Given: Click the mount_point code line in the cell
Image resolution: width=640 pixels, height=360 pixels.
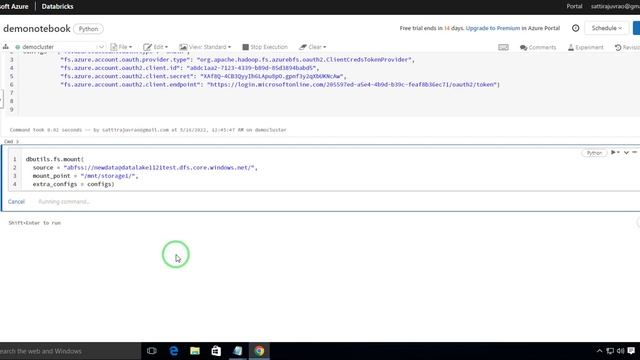Looking at the screenshot, I should point(85,176).
